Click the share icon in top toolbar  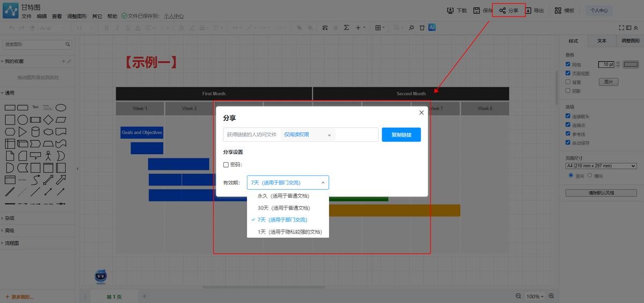click(x=502, y=10)
